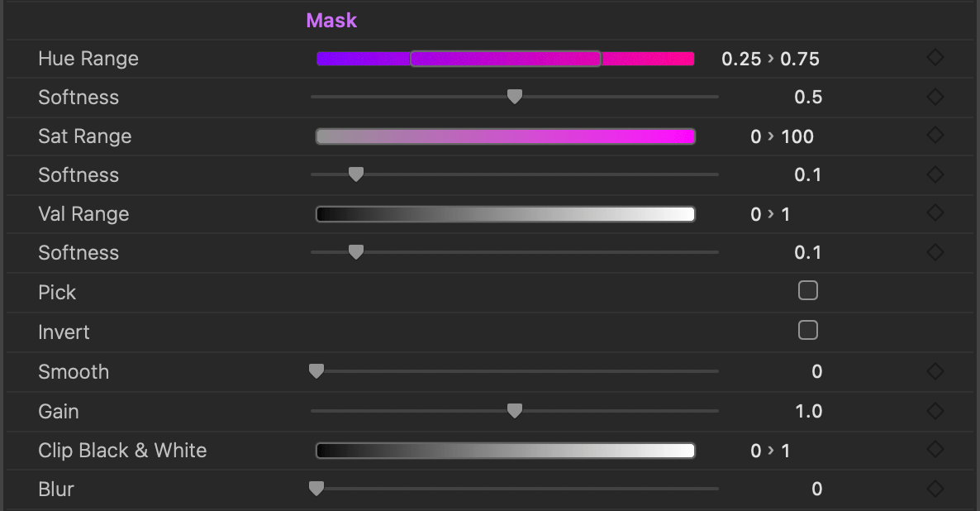Add keyframe for Val Range
Screen dimensions: 980x511
click(x=935, y=213)
